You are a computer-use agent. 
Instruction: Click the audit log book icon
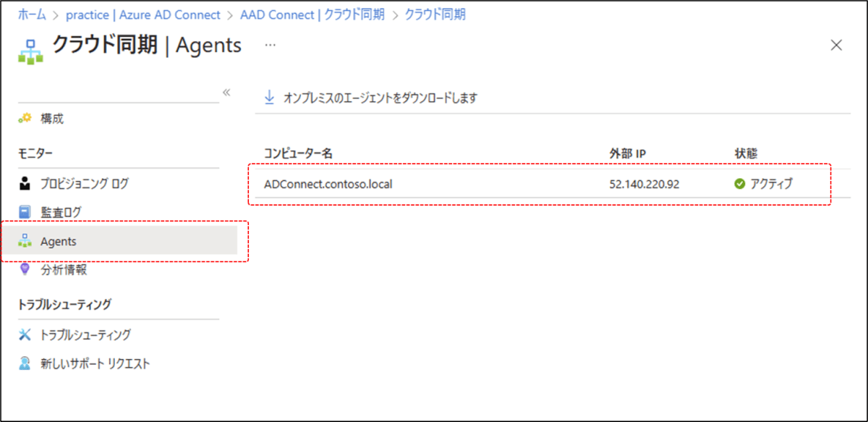(x=25, y=212)
